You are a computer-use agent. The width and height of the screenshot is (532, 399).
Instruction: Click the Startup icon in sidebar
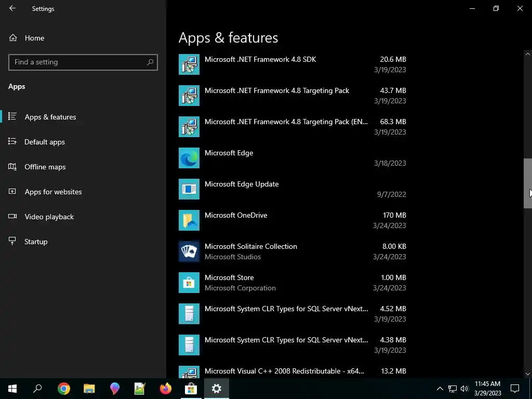click(x=12, y=241)
